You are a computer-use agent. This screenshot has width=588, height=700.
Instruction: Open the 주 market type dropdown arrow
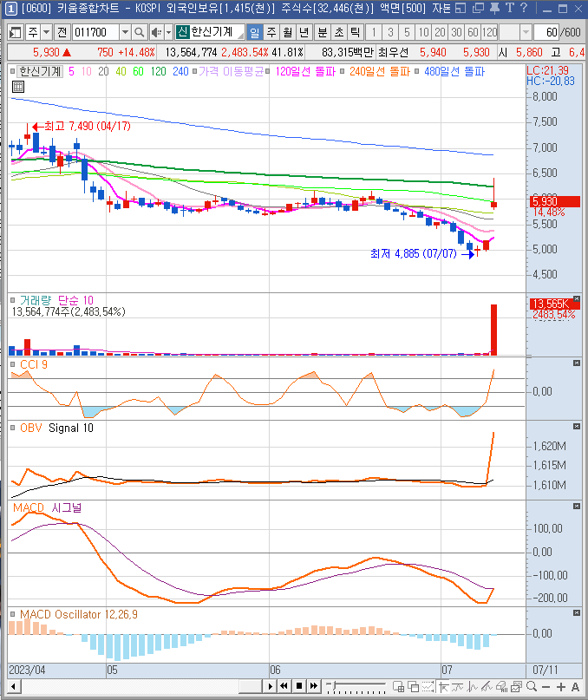tap(46, 32)
